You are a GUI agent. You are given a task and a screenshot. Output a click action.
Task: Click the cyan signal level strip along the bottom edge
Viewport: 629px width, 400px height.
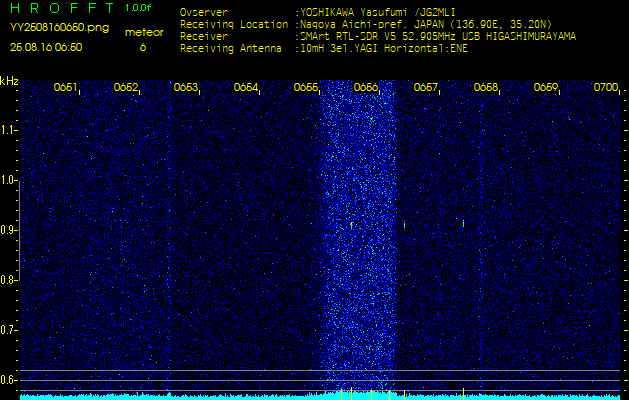click(320, 396)
